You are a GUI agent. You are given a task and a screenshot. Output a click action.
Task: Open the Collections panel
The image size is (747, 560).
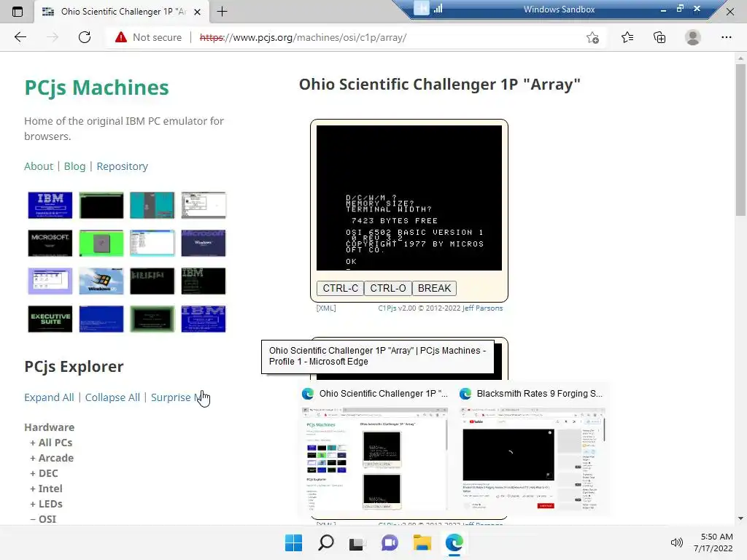pos(659,37)
